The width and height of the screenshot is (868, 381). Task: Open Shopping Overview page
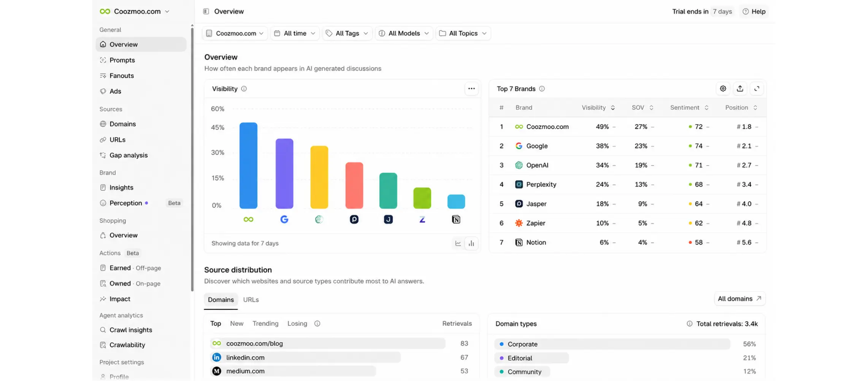click(141, 235)
